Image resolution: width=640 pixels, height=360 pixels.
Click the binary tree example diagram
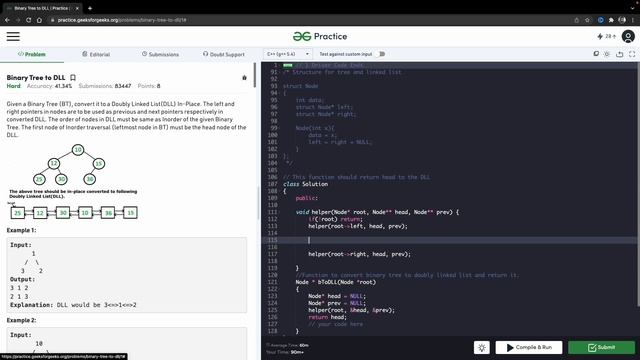coord(69,164)
